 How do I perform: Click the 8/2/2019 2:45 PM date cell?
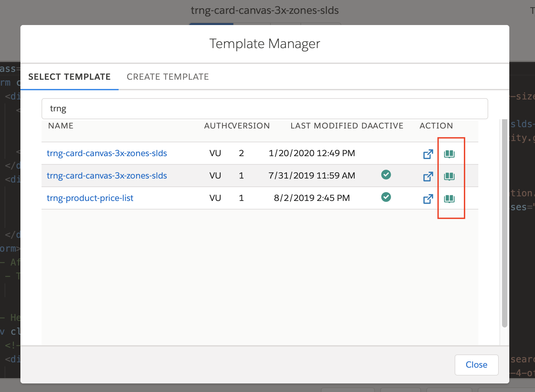(312, 198)
